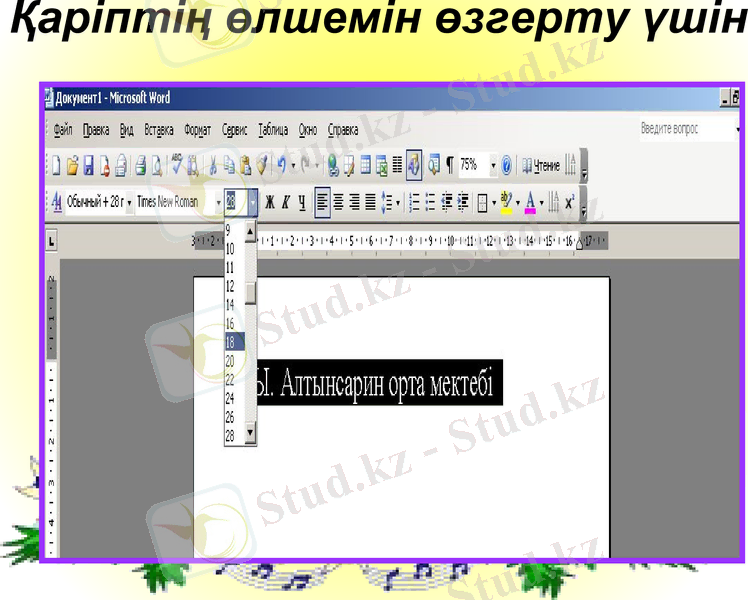Cut selection with scissors icon
Screen dimensions: 748x600
click(213, 166)
